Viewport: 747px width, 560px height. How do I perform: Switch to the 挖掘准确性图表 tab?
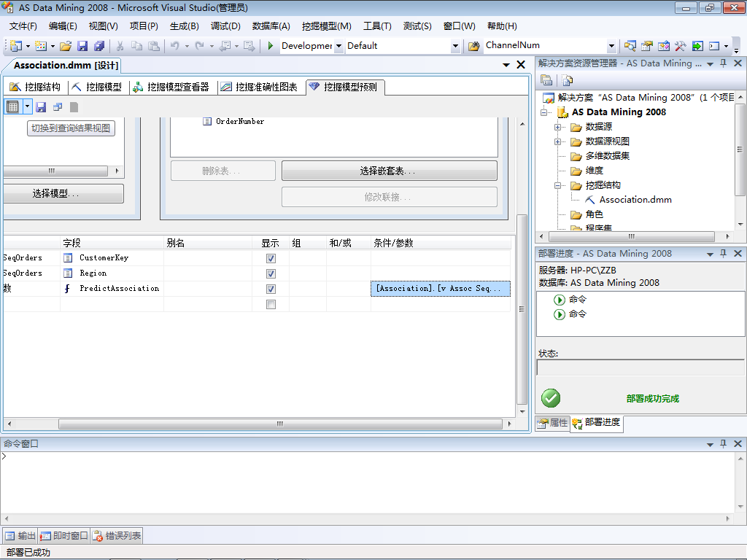pos(259,87)
